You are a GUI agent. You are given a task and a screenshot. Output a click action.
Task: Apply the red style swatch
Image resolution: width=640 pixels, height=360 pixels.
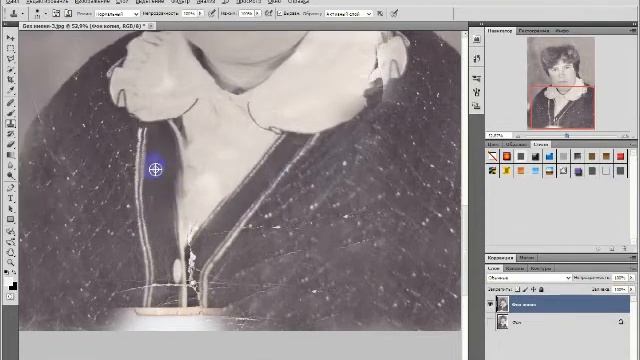coord(620,156)
